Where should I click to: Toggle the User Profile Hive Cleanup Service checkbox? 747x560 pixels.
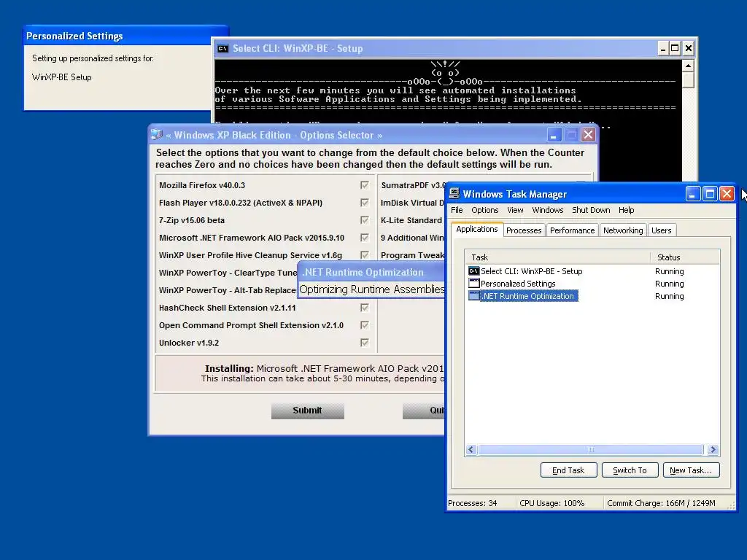(x=365, y=255)
